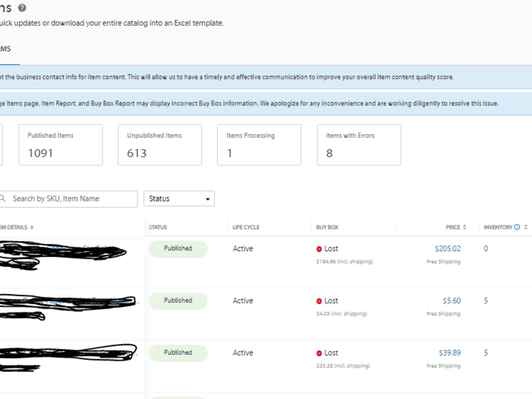This screenshot has width=532, height=399.
Task: Open the Unpublished Items card
Action: click(160, 145)
